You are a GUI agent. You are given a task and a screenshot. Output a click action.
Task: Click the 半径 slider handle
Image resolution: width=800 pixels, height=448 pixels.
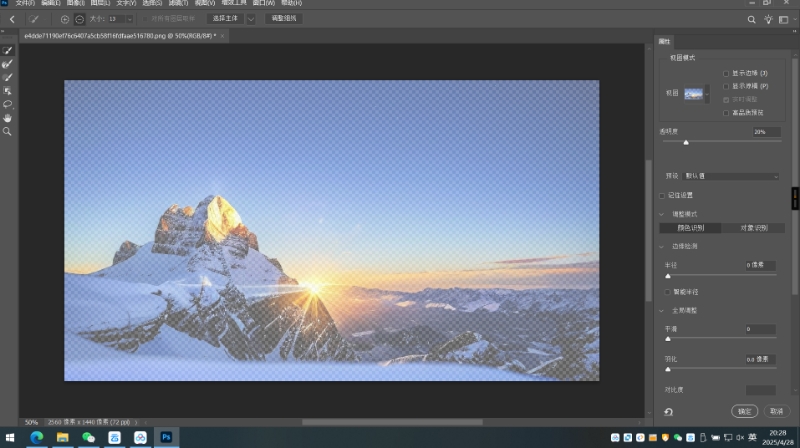tap(668, 276)
